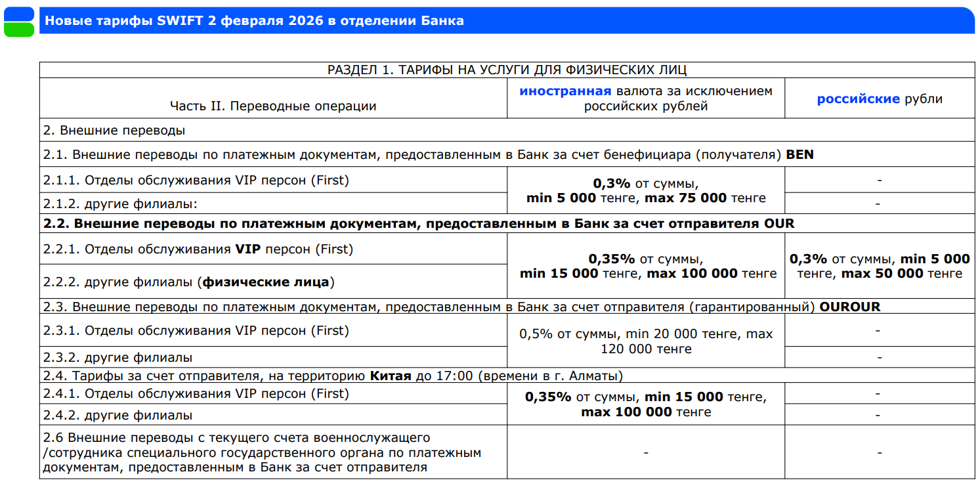Select the "2. Внешние переводы" row

tap(114, 130)
